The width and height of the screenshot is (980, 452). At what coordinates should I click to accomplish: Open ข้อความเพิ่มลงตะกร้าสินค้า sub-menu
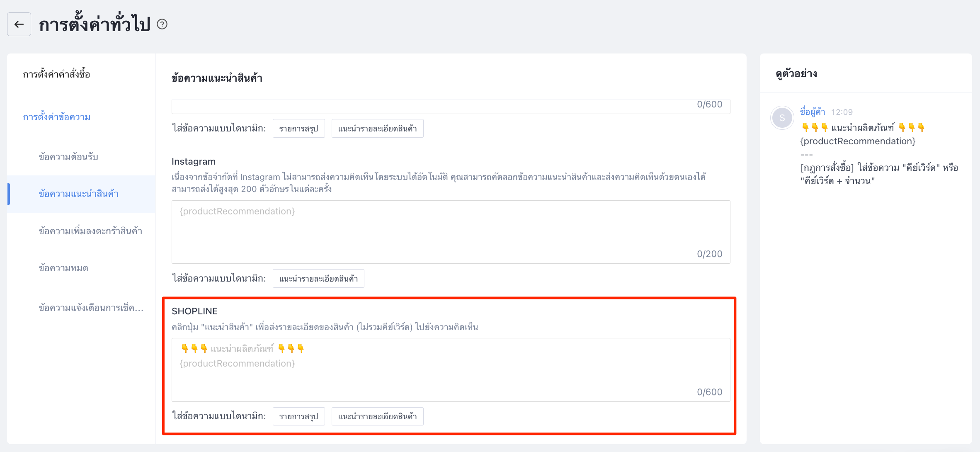[90, 231]
